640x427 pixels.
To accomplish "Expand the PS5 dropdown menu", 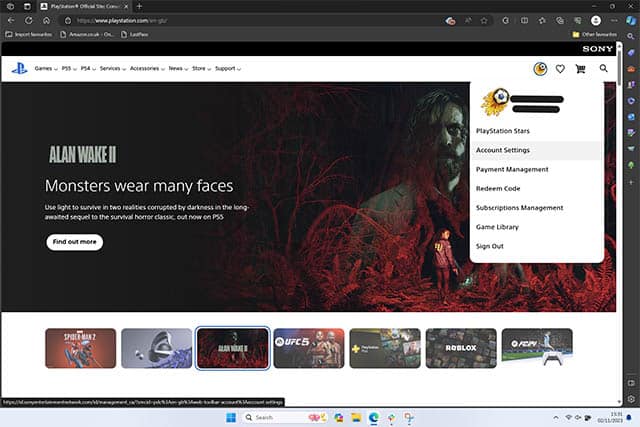I will point(71,69).
